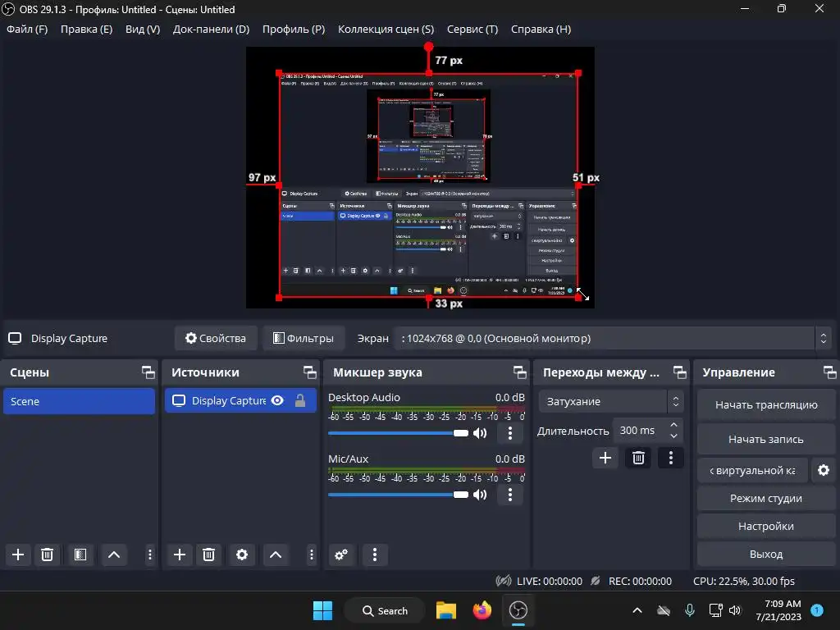This screenshot has height=630, width=840.
Task: Open the Коллекция сцен (S) menu
Action: [x=386, y=29]
